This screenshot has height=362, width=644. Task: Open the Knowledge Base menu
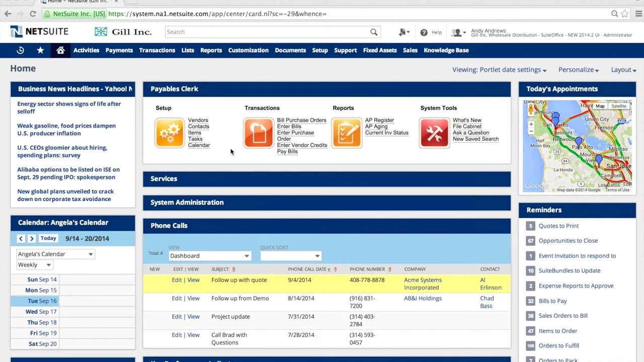click(446, 50)
